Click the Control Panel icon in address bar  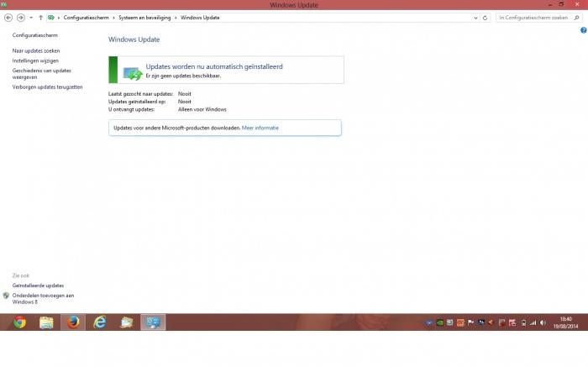pos(51,18)
